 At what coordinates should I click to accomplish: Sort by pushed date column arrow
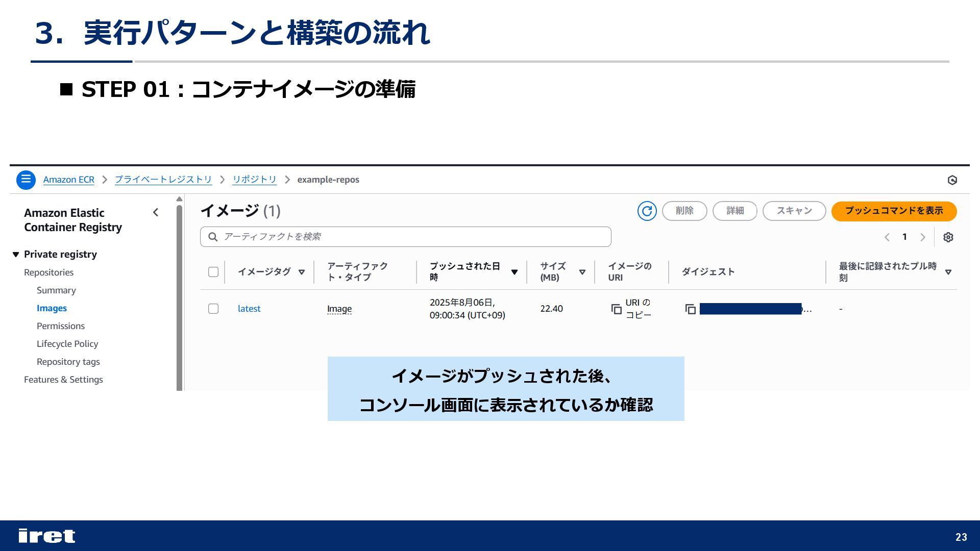tap(514, 272)
